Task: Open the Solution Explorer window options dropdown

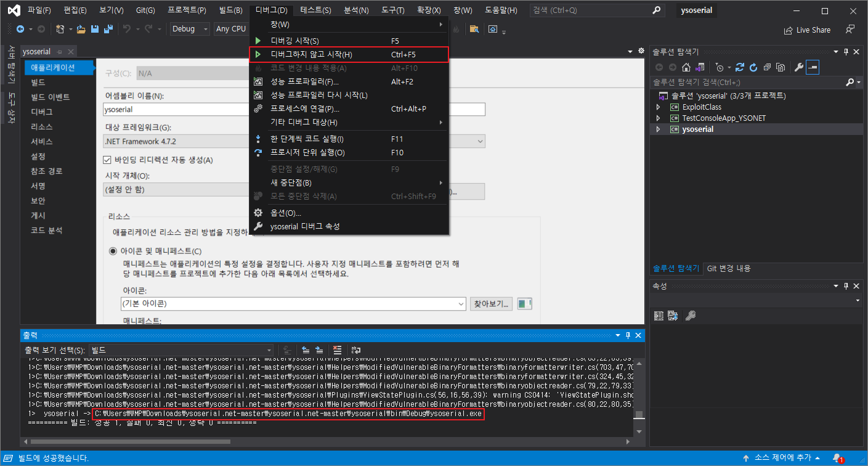Action: pos(837,52)
